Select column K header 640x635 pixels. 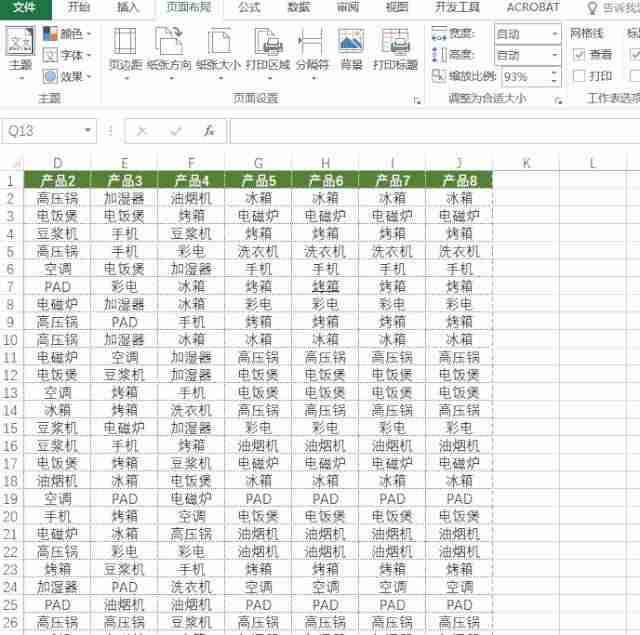tap(526, 163)
